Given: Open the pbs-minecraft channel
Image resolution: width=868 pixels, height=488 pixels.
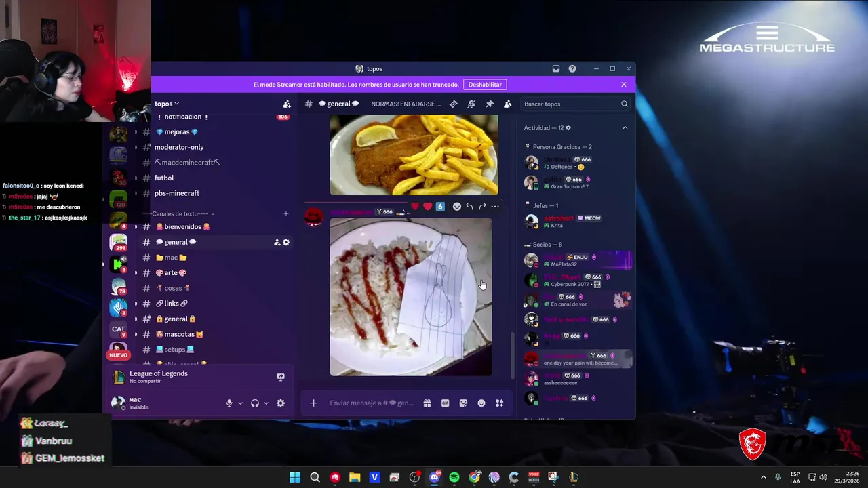Looking at the screenshot, I should click(177, 193).
